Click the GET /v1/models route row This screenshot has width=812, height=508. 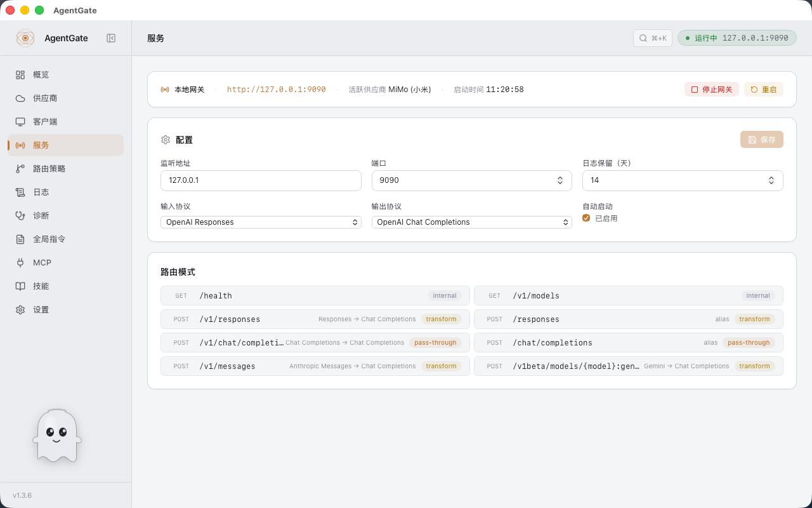[629, 296]
